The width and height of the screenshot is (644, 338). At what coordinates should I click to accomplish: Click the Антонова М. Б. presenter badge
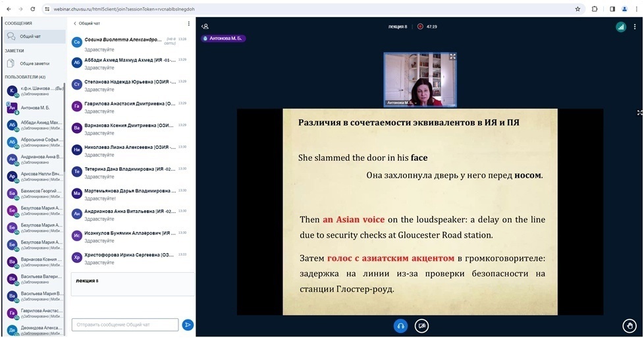point(223,38)
